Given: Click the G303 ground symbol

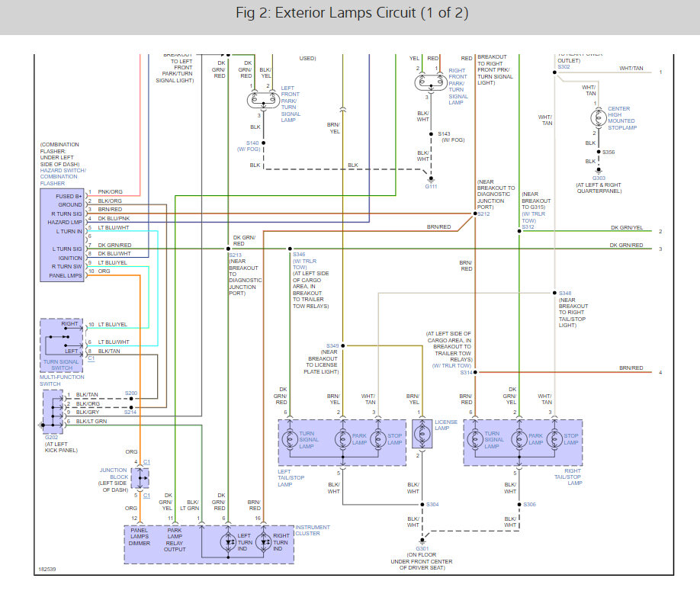Looking at the screenshot, I should tap(599, 171).
